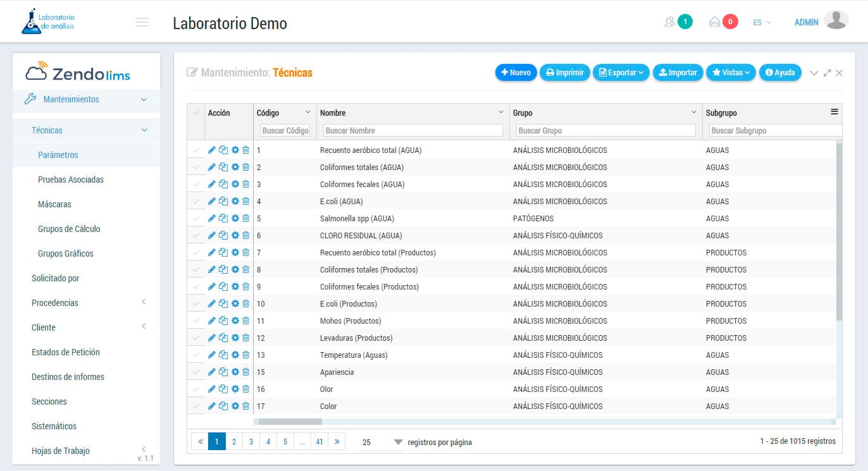Change records per page dropdown showing 25
Viewport: 868px width, 471px height.
coord(382,442)
